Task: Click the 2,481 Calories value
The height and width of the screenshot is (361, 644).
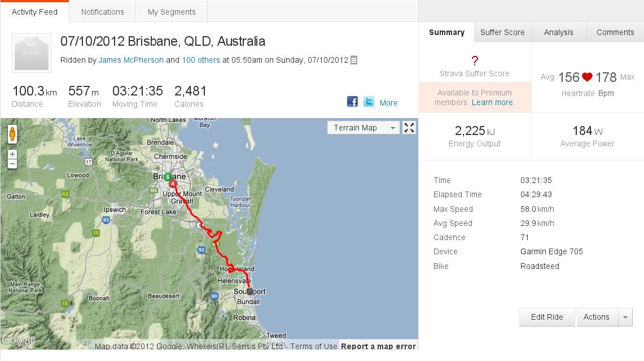Action: [x=190, y=91]
